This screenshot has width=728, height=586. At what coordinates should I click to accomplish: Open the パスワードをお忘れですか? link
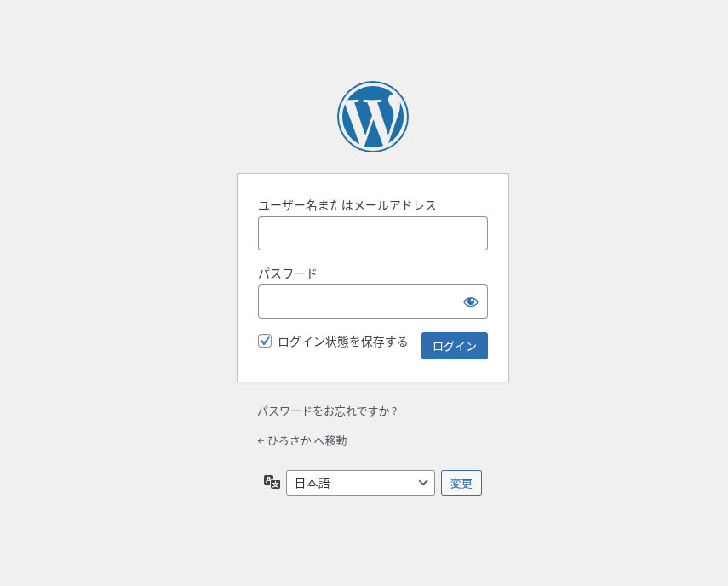click(327, 411)
